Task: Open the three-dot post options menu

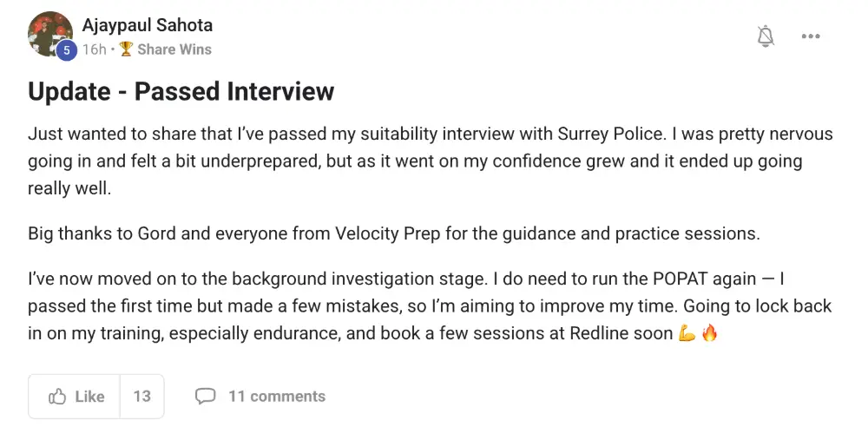Action: [x=811, y=36]
